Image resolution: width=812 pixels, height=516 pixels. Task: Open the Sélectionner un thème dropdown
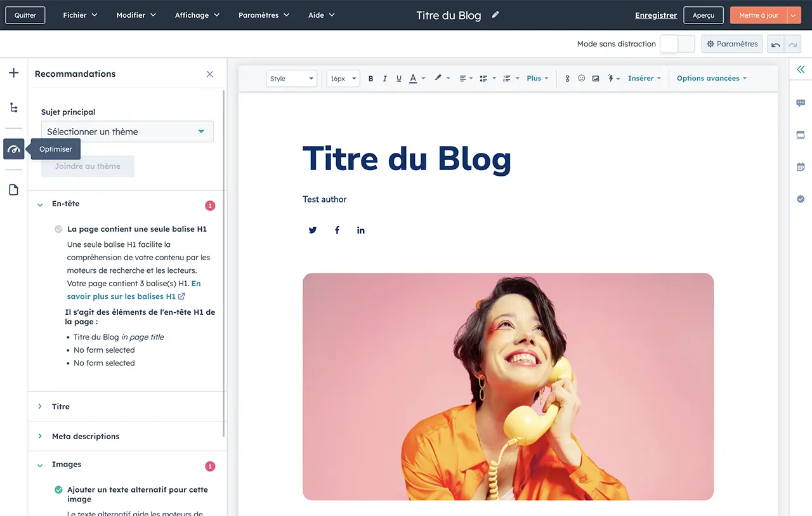127,131
